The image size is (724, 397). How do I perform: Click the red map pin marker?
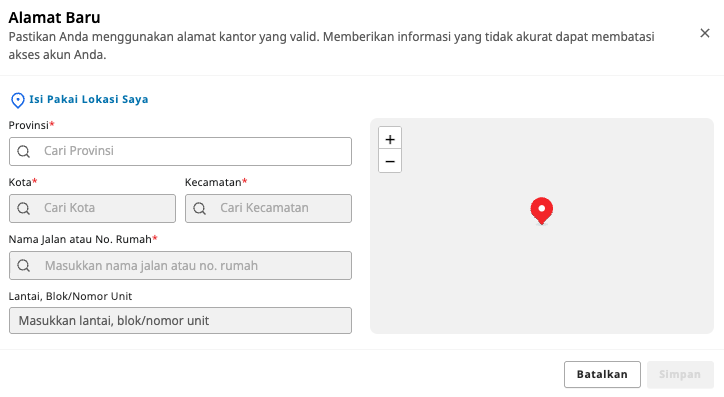click(x=542, y=211)
